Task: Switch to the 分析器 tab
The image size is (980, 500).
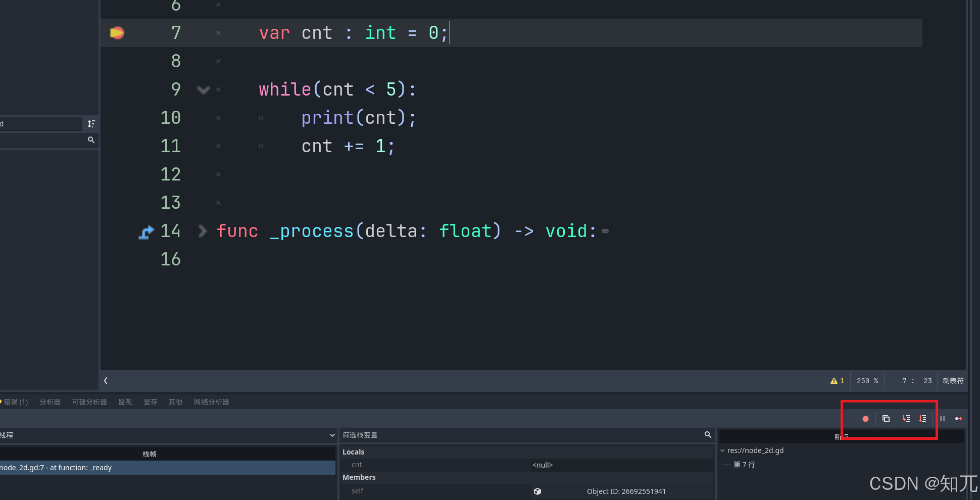Action: tap(50, 402)
